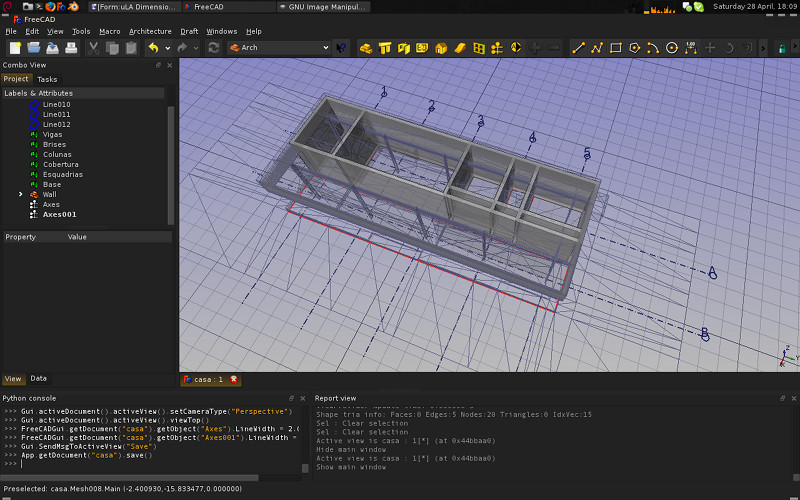Click the Refresh recompute icon
Viewport: 800px width, 500px height.
[213, 48]
